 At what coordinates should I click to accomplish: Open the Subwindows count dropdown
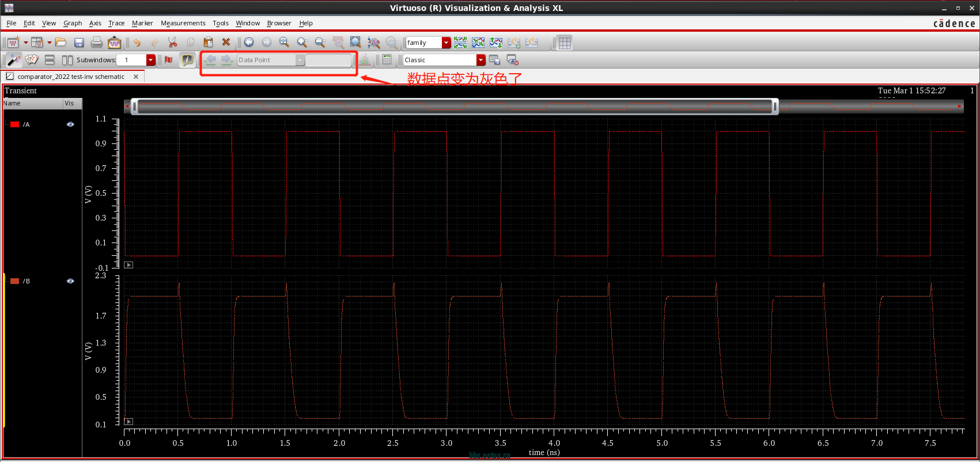(x=151, y=60)
